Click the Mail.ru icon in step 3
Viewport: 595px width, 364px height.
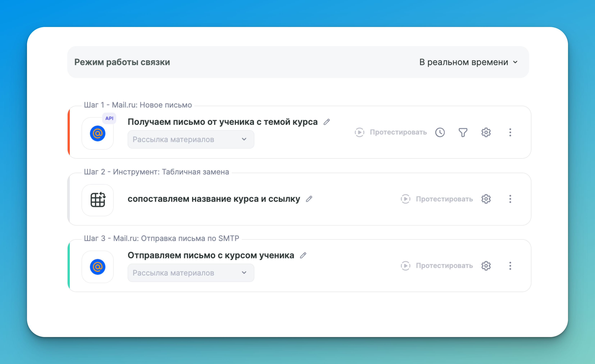click(x=97, y=267)
